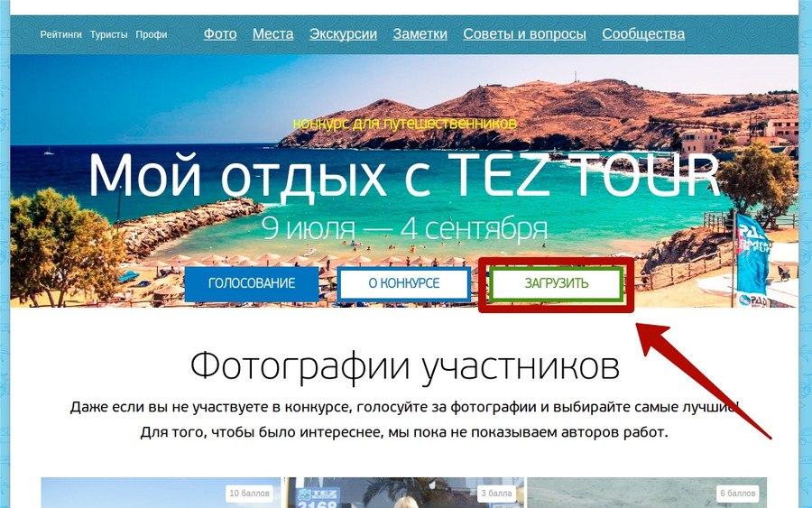Go to Заметки in navigation
The height and width of the screenshot is (508, 812).
coord(420,34)
